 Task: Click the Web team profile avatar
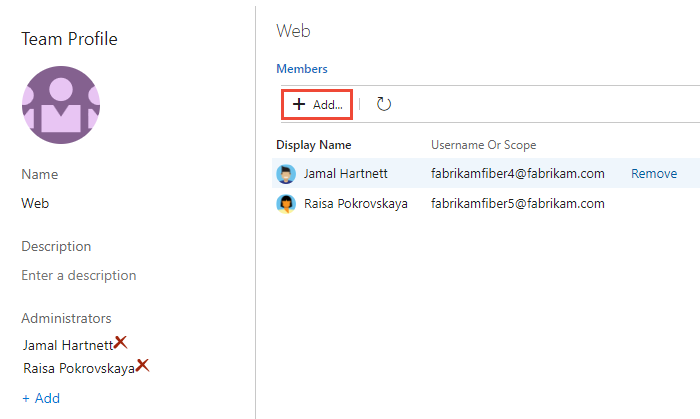60,106
